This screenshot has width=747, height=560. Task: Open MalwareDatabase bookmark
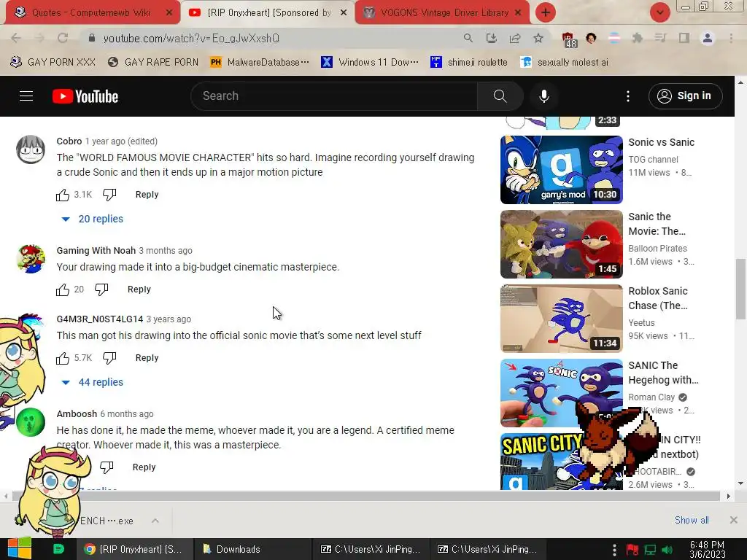point(260,63)
